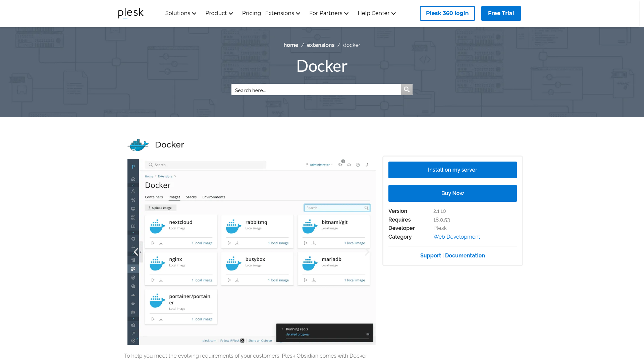Expand the For Partners menu
Image resolution: width=644 pixels, height=362 pixels.
(329, 13)
